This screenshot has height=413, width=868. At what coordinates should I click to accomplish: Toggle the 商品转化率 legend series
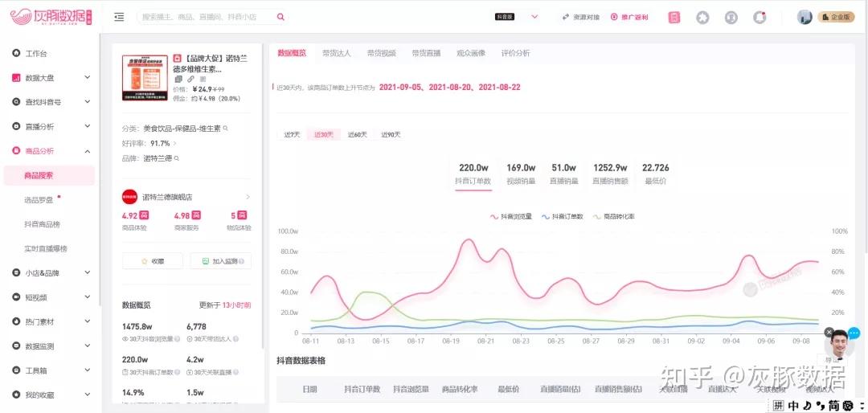coord(614,216)
